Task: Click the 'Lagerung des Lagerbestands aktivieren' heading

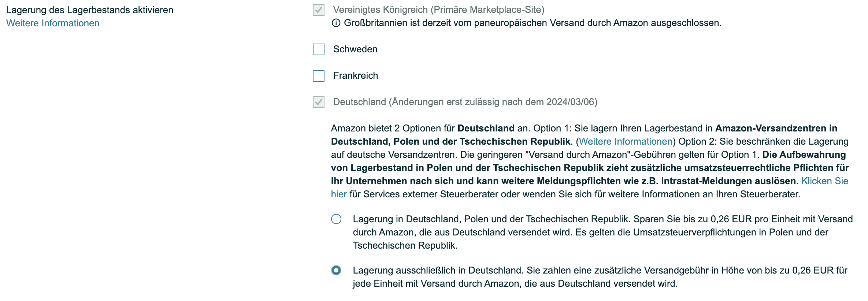Action: [90, 10]
